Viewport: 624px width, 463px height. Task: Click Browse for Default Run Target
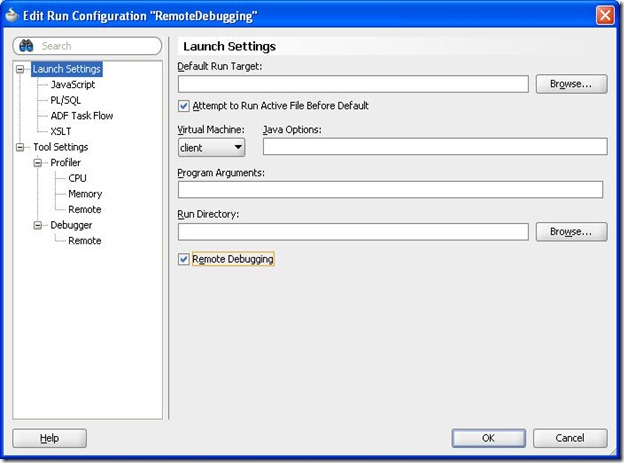[571, 84]
